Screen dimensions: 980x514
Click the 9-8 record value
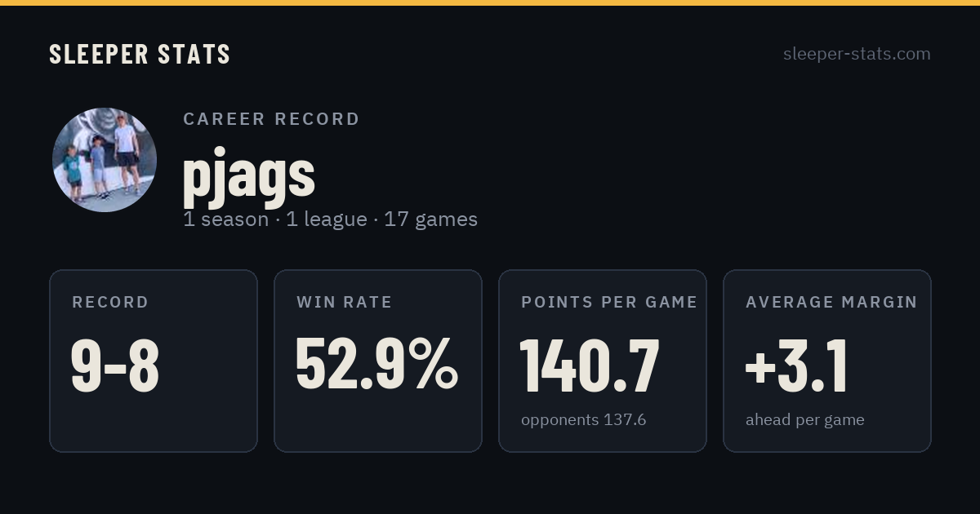[x=115, y=365]
